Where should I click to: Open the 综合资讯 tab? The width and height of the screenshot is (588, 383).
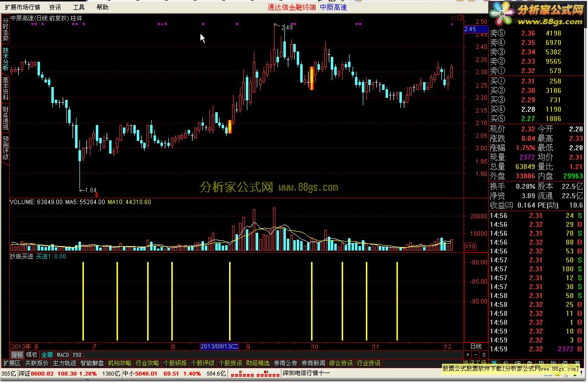click(x=341, y=363)
